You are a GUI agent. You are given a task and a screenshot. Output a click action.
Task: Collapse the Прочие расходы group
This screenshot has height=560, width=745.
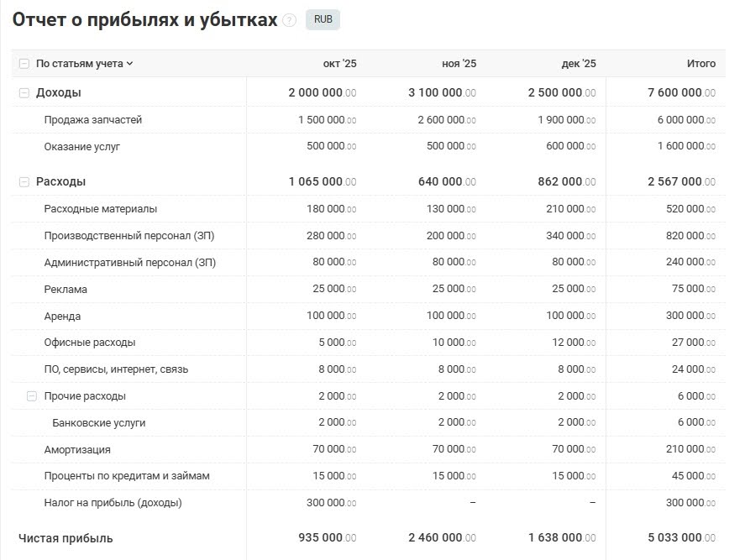tap(32, 396)
